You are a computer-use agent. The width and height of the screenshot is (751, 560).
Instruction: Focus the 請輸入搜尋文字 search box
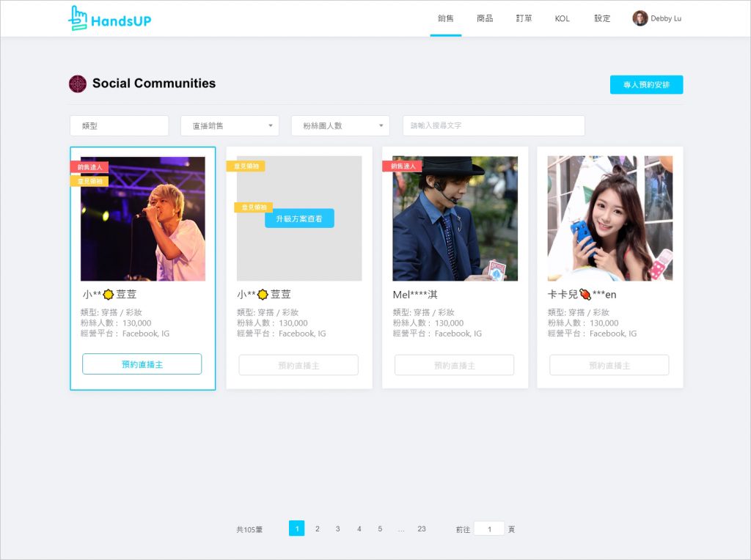click(494, 125)
